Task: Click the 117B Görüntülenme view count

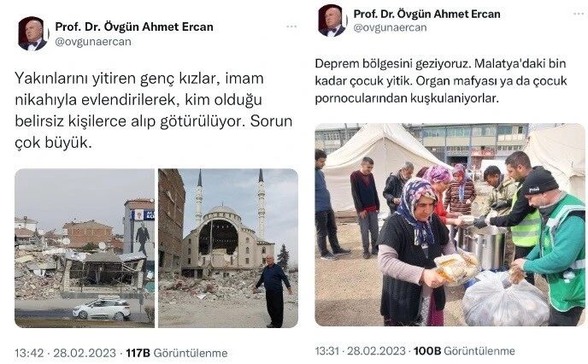Action: (x=177, y=353)
